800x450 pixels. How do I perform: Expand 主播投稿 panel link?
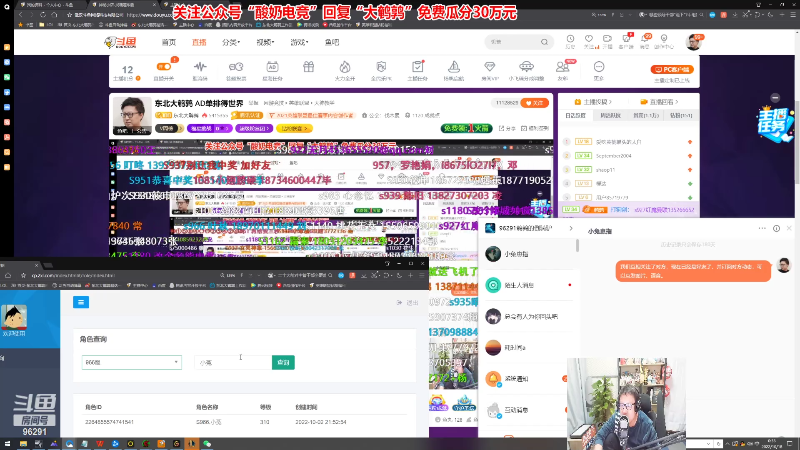(x=593, y=102)
